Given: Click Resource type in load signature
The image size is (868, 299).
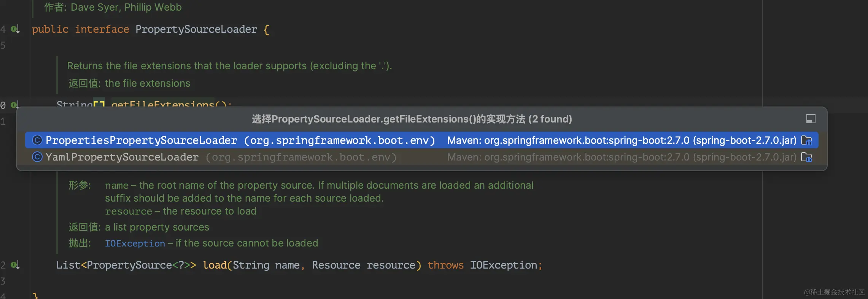Looking at the screenshot, I should point(336,265).
